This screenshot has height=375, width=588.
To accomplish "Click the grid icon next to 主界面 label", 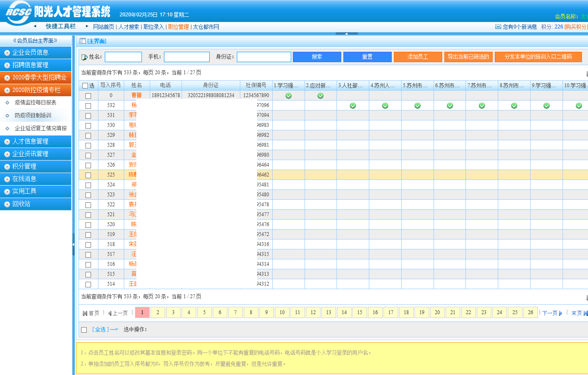I will coord(81,40).
